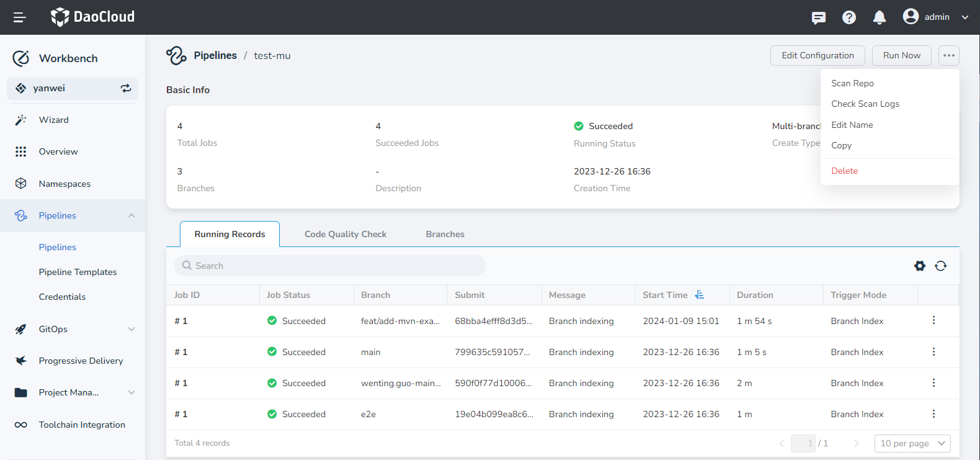
Task: Expand the GitOps sidebar section
Action: tap(131, 329)
